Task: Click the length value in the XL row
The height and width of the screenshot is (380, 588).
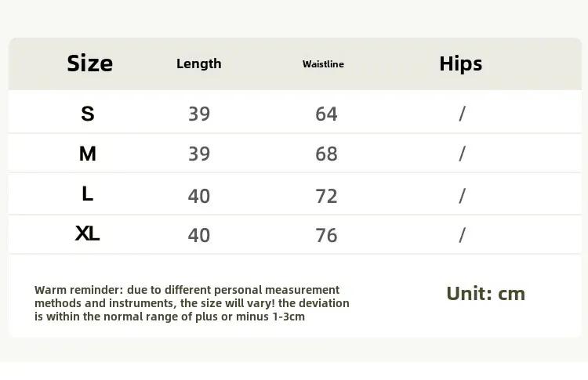Action: click(199, 235)
